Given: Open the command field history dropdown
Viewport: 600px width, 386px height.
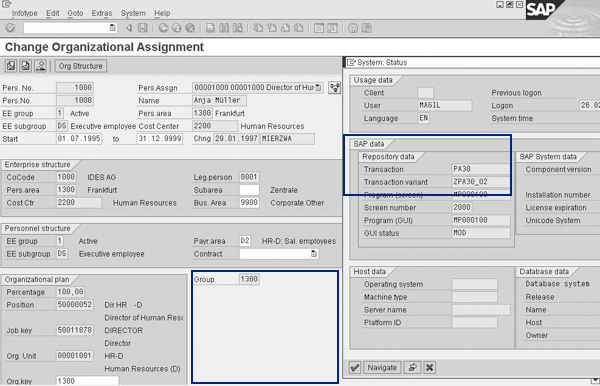Looking at the screenshot, I should click(112, 28).
